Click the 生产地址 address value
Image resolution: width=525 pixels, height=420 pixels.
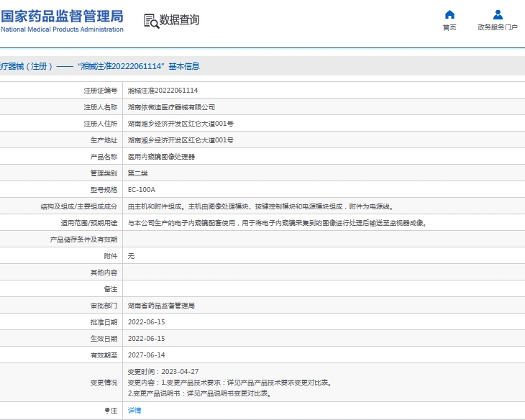pos(181,140)
